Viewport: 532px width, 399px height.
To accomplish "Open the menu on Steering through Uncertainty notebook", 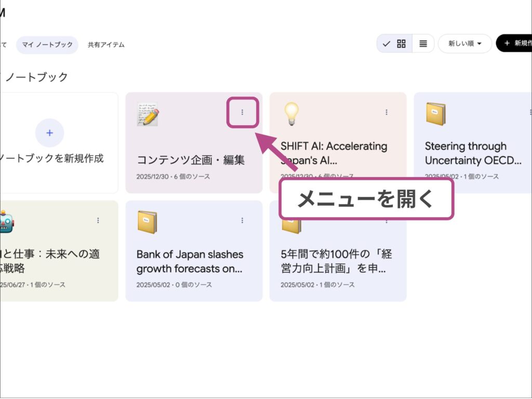I will (x=530, y=112).
